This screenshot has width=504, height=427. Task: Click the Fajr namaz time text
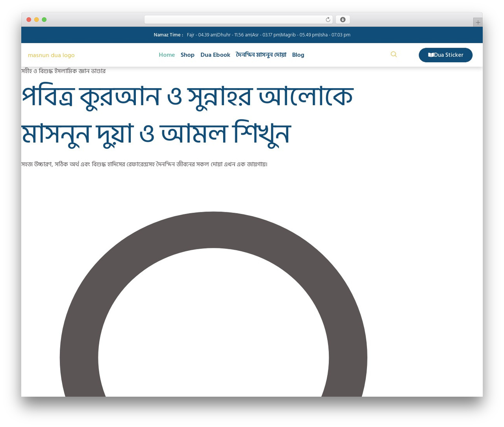coord(202,35)
